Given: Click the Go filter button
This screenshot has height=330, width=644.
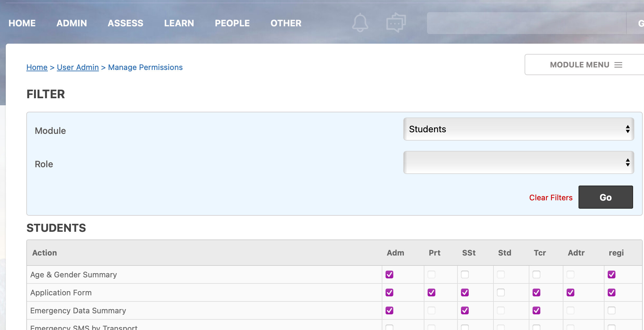Looking at the screenshot, I should point(605,197).
